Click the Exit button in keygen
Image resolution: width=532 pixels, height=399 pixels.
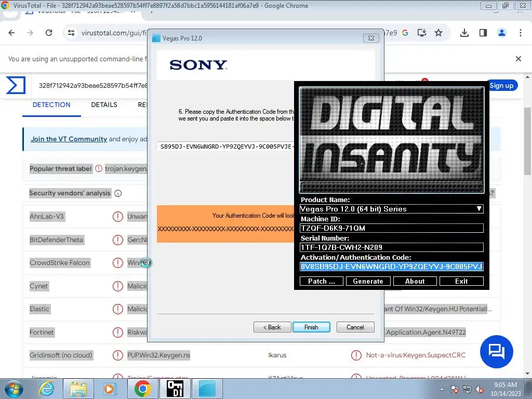[x=461, y=281]
